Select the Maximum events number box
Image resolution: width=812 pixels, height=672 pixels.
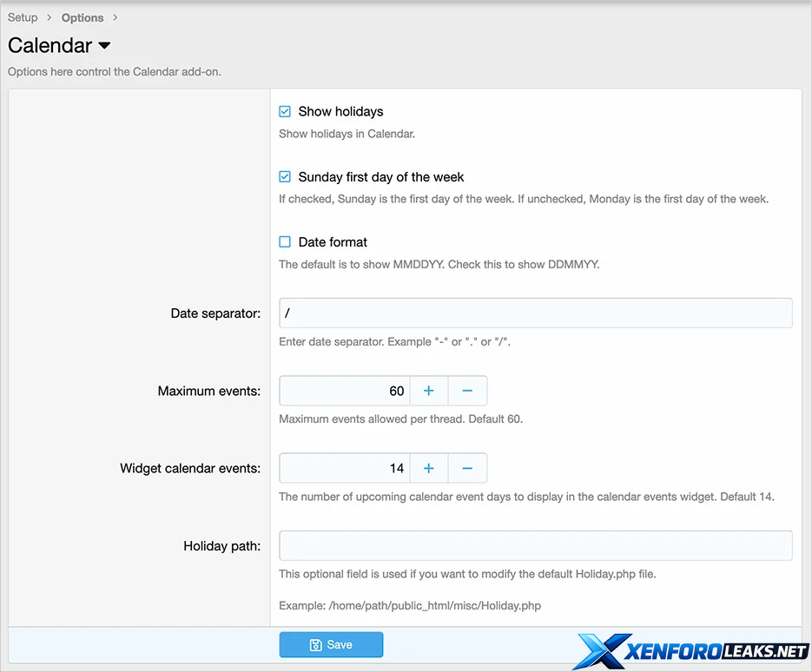tap(344, 391)
